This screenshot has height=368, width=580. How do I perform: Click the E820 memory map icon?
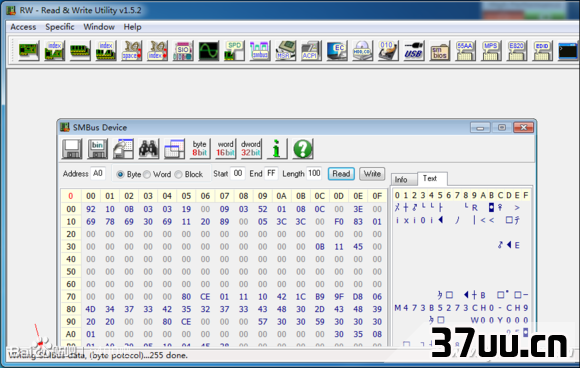(x=516, y=51)
